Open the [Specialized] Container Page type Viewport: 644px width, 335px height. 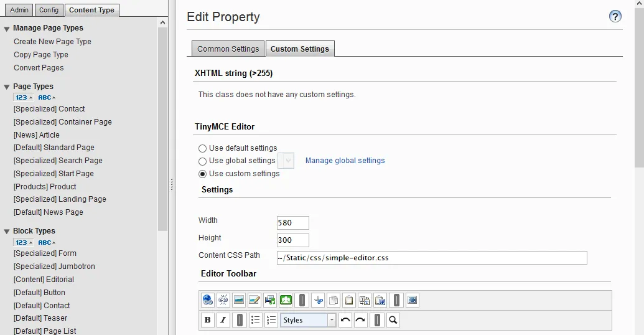coord(62,122)
